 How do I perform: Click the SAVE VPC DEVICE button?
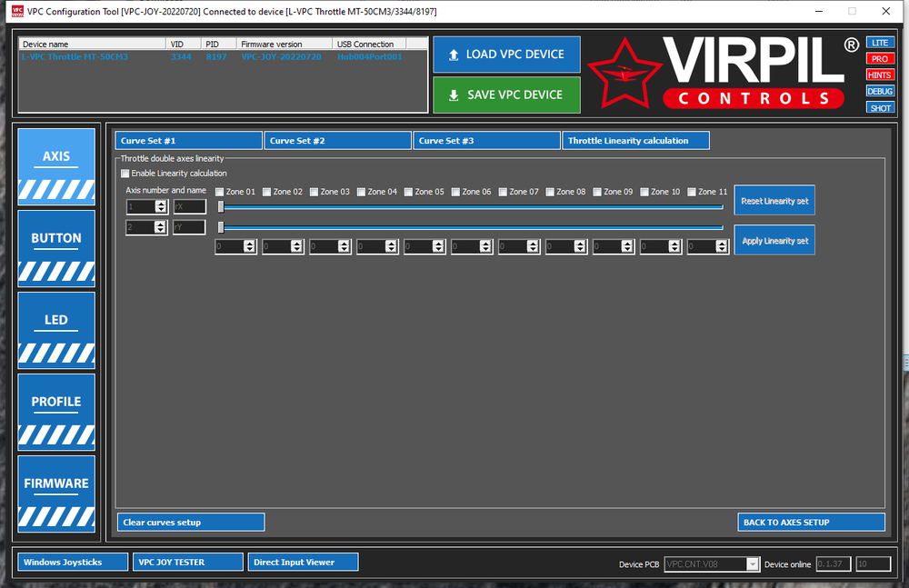(506, 95)
